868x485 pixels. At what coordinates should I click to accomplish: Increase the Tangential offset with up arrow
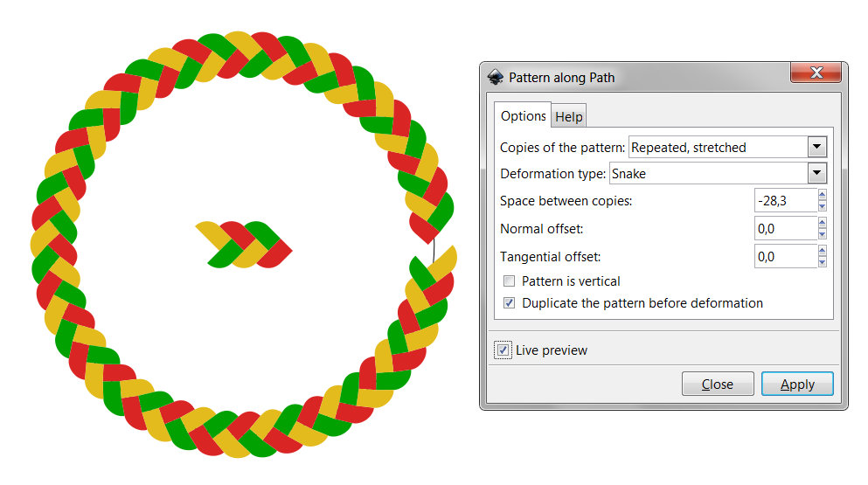(x=823, y=252)
